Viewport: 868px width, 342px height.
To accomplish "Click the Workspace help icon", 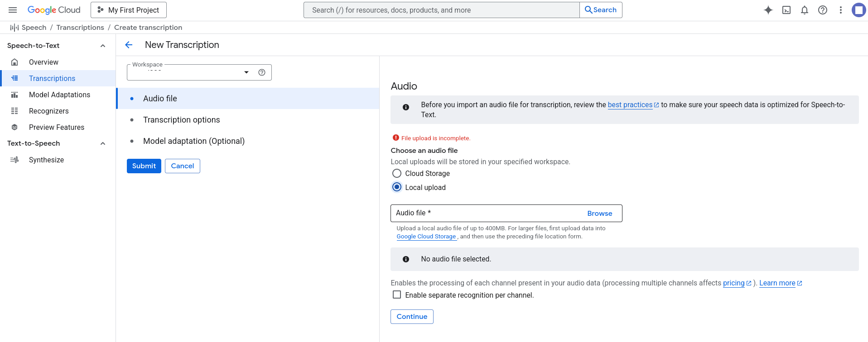I will click(x=262, y=72).
